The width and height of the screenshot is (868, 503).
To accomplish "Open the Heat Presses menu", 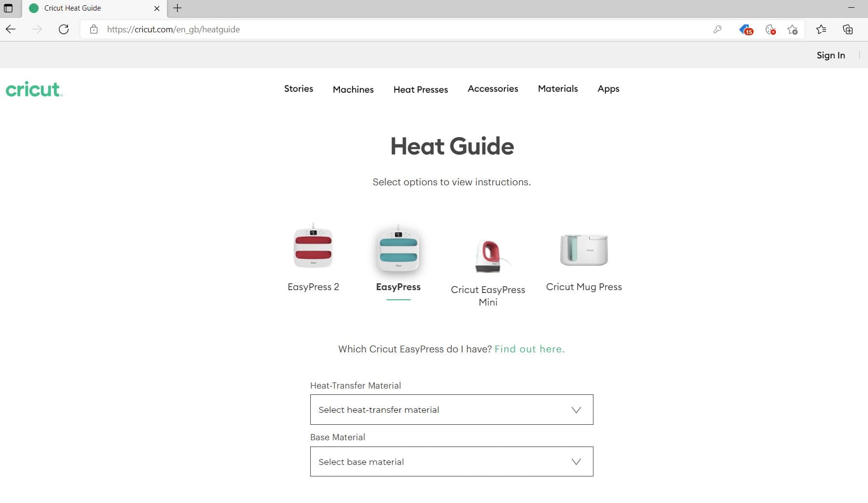I will pos(420,89).
